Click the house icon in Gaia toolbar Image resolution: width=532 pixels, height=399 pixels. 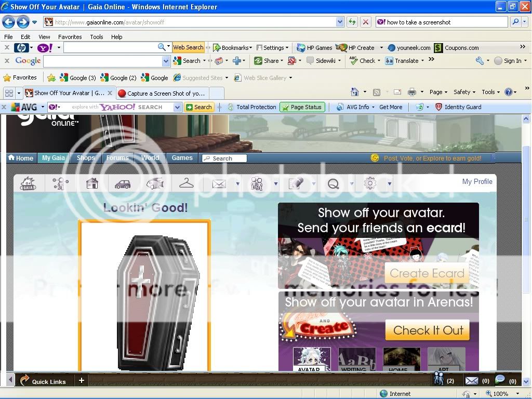[x=92, y=183]
